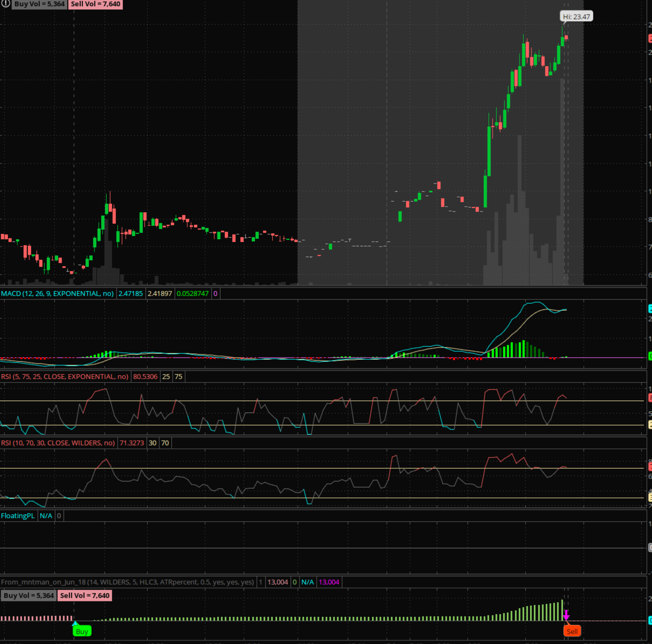Click the Buy Vol label in the bottom study panel

click(x=29, y=595)
